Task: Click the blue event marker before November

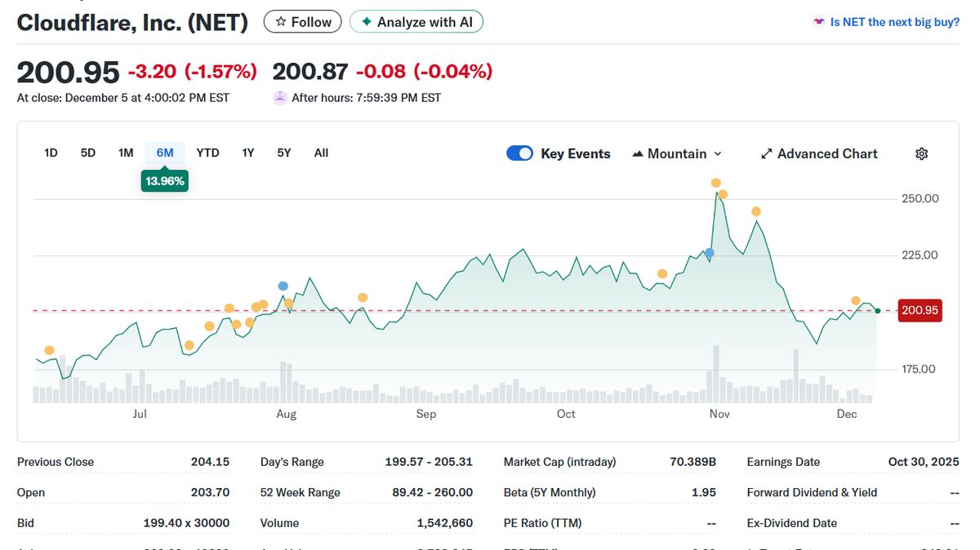Action: [709, 253]
